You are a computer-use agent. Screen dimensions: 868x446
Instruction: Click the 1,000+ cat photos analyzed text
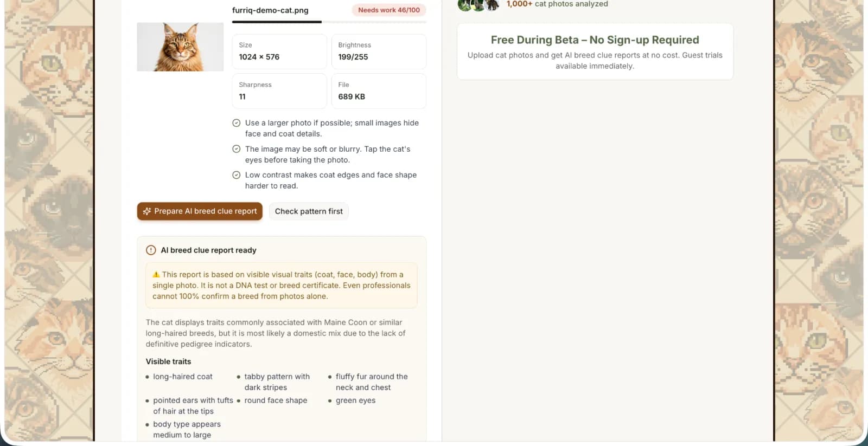click(557, 4)
